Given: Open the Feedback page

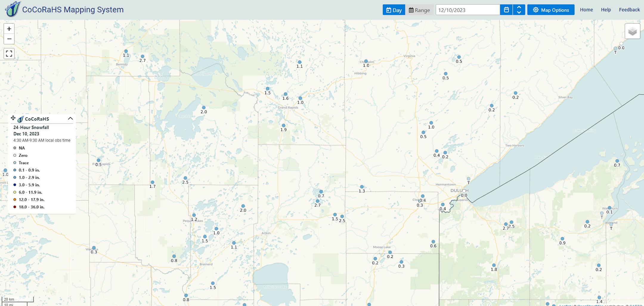Looking at the screenshot, I should click(629, 10).
